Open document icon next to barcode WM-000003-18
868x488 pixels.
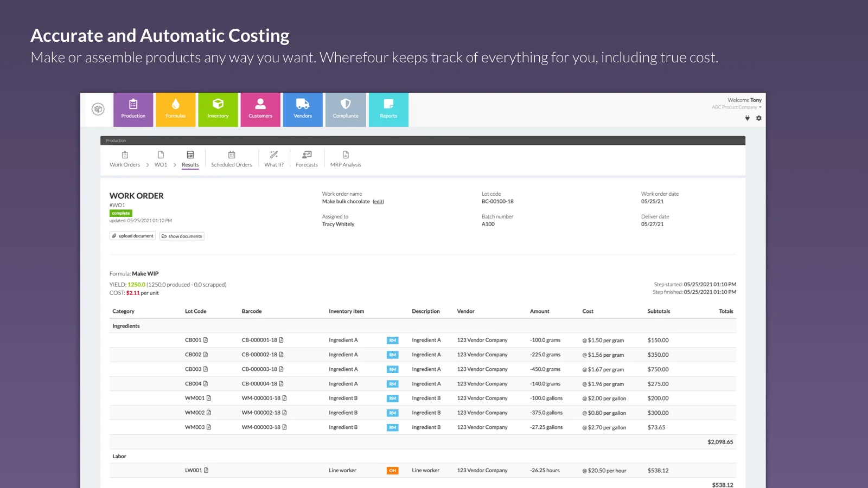coord(285,427)
